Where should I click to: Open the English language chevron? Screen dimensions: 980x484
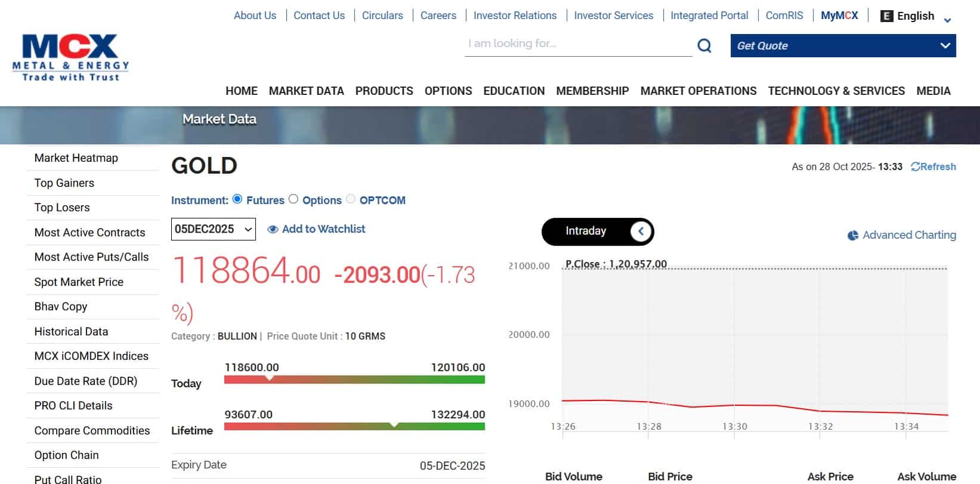(947, 20)
